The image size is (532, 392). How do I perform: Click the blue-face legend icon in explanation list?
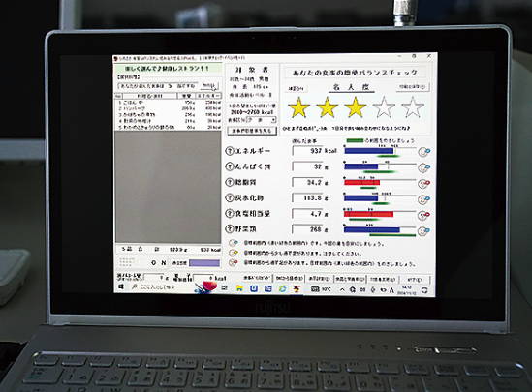click(234, 243)
